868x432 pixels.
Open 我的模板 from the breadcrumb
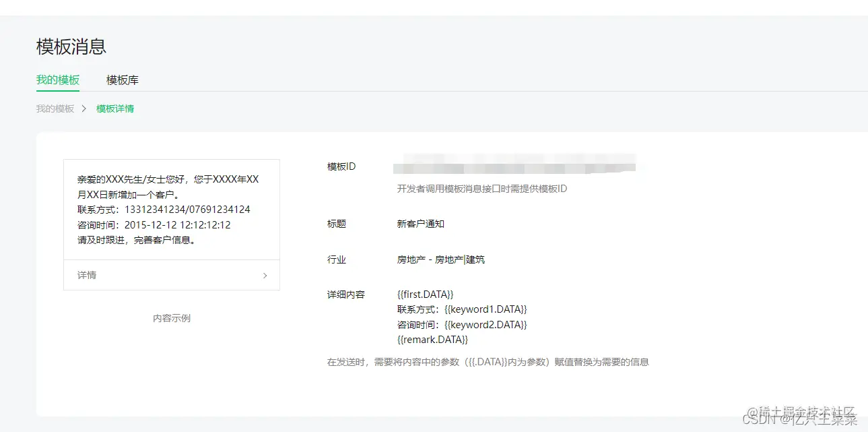54,108
